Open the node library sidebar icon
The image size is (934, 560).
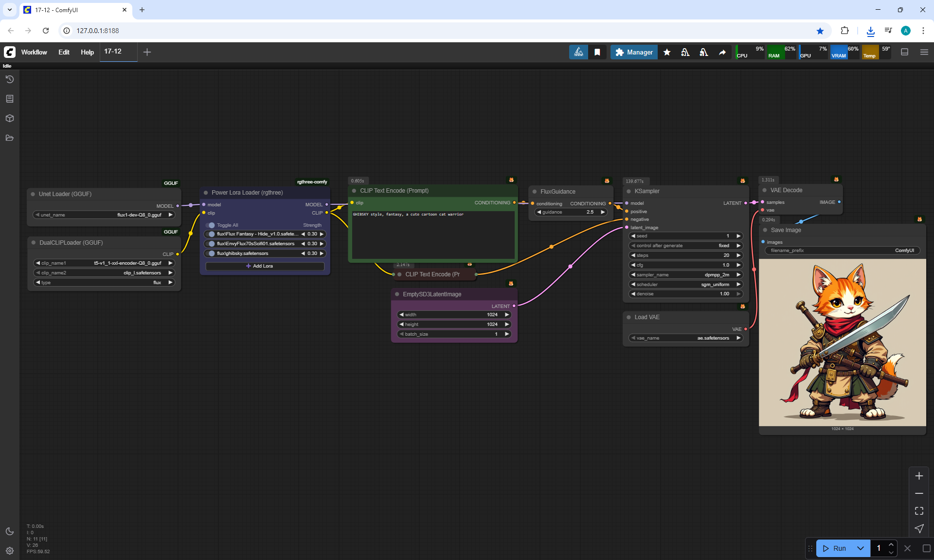click(9, 99)
